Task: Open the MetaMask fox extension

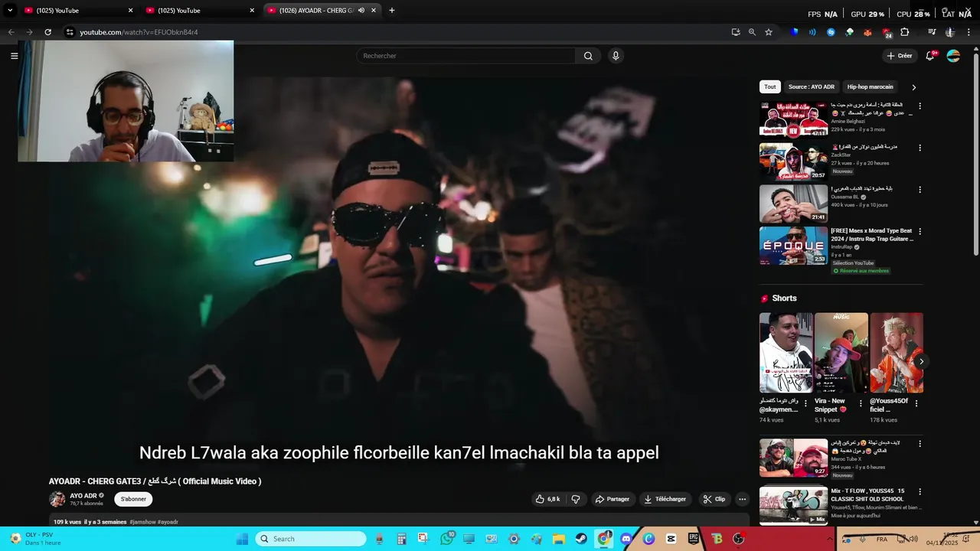Action: [867, 32]
